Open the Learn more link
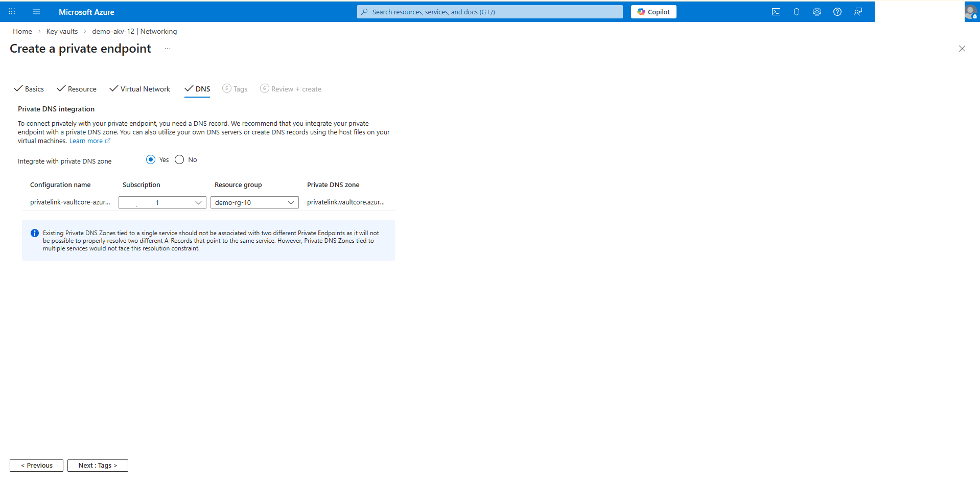This screenshot has width=980, height=484. [x=86, y=141]
